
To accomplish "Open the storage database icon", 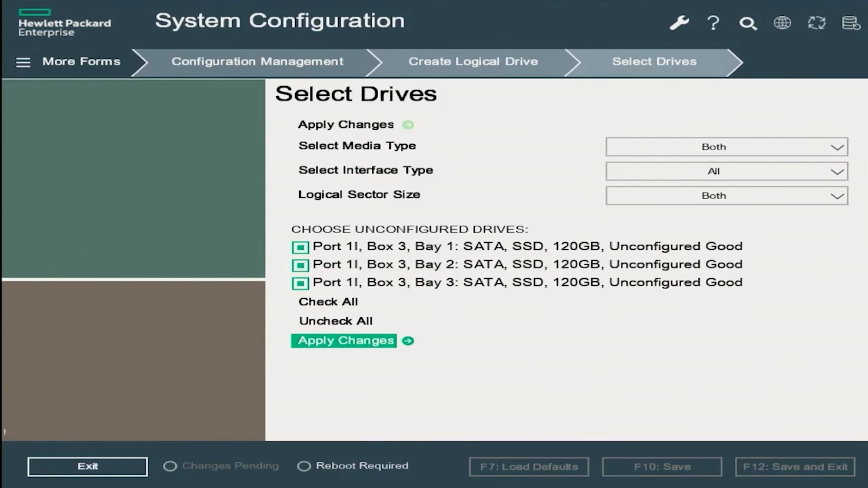I will [850, 23].
